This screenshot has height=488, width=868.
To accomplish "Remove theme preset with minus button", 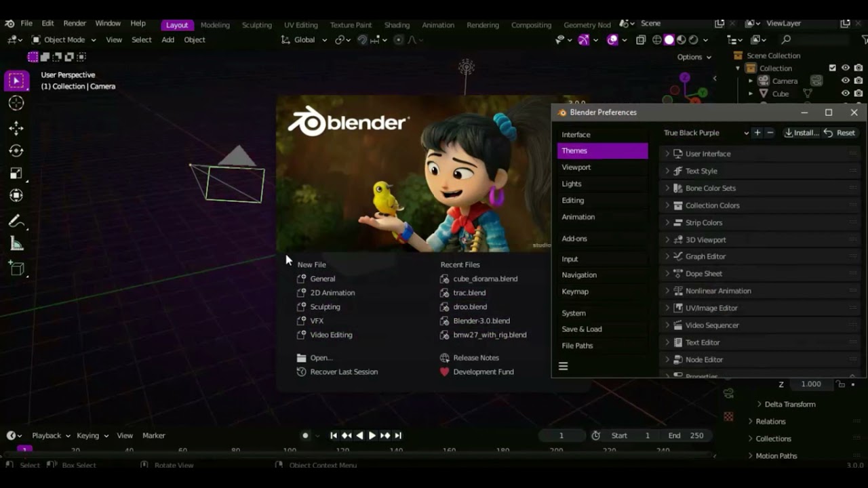I will point(770,133).
